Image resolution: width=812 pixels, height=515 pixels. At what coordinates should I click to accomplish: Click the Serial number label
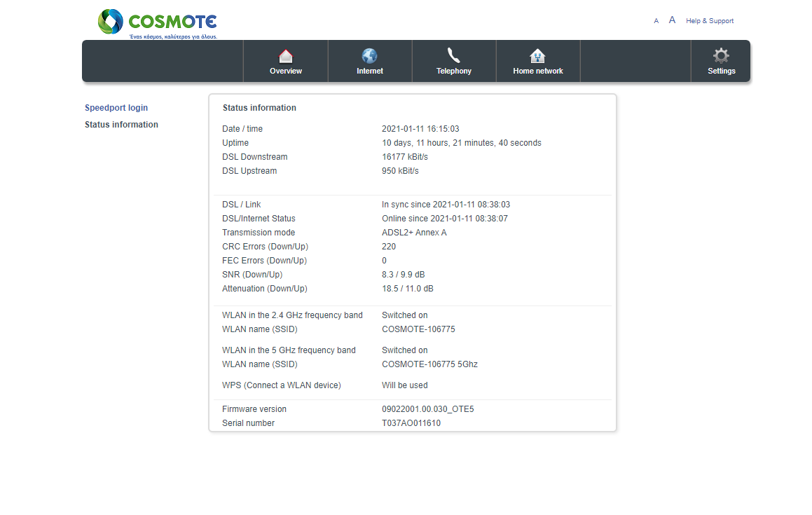click(x=249, y=423)
